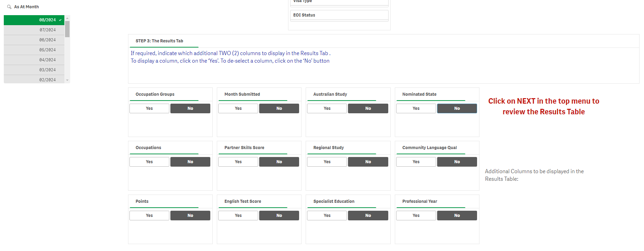Viewport: 644px width, 251px height.
Task: Select 06/2024 in the month list
Action: (x=34, y=40)
